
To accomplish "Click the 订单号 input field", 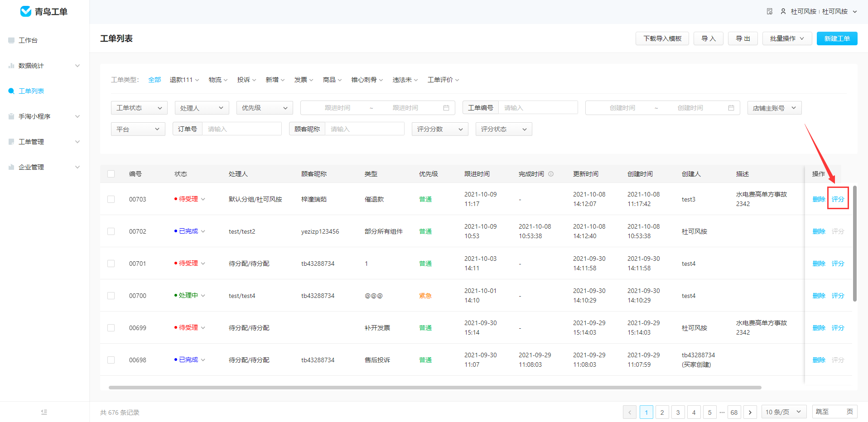I will click(241, 129).
